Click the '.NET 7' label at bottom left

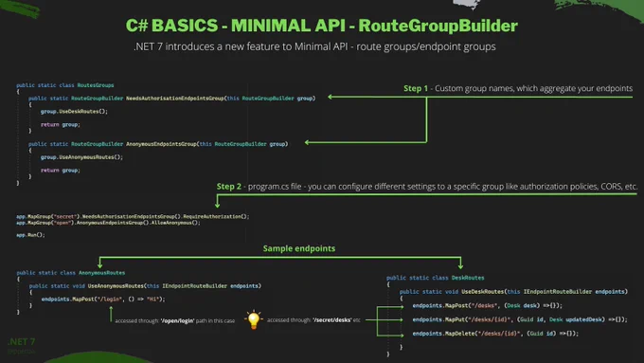[x=22, y=341]
